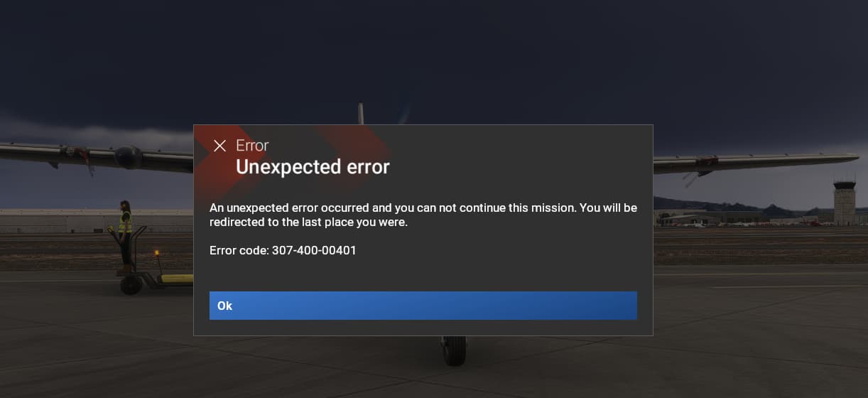Click the yellow tow cart body
This screenshot has width=868, height=398.
(x=176, y=279)
